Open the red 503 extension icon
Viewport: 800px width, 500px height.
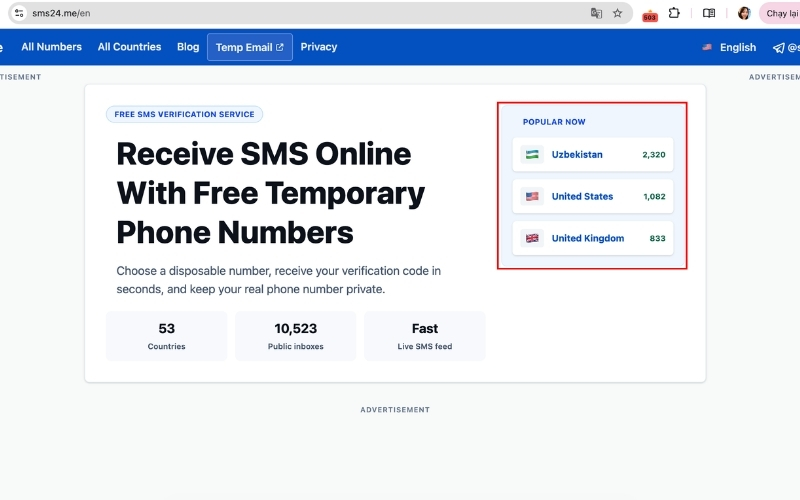(x=649, y=16)
